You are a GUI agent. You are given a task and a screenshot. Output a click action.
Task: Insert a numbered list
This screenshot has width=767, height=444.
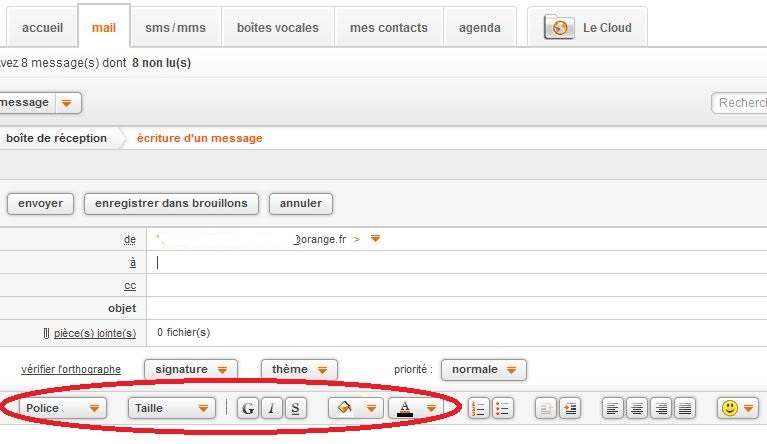tap(478, 408)
